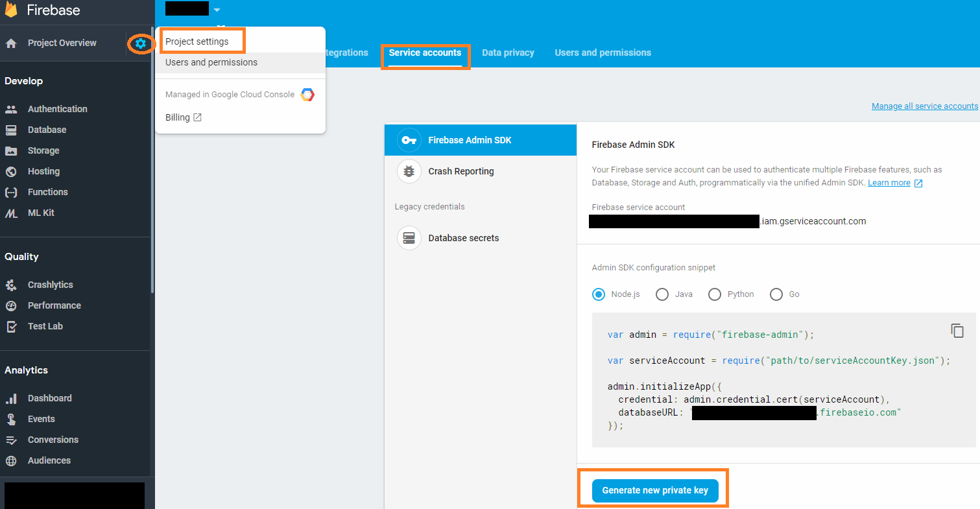Screen dimensions: 980x509
Task: Open Hosting in the sidebar
Action: [43, 171]
